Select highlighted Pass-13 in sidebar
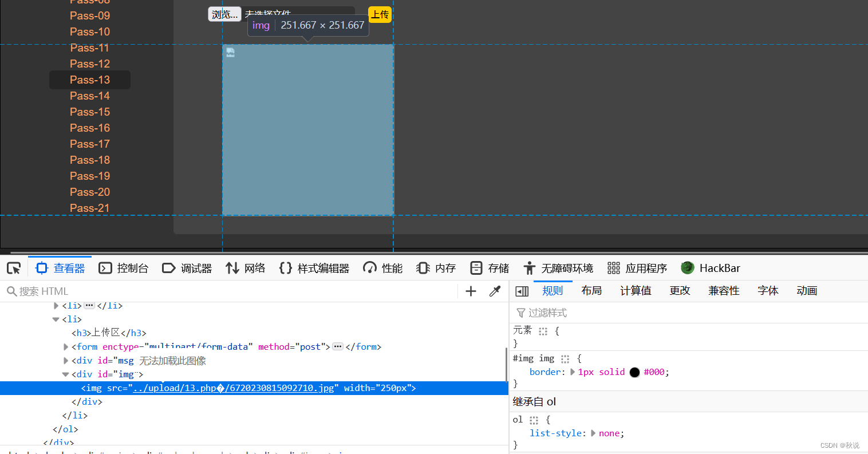The height and width of the screenshot is (454, 868). click(x=90, y=80)
